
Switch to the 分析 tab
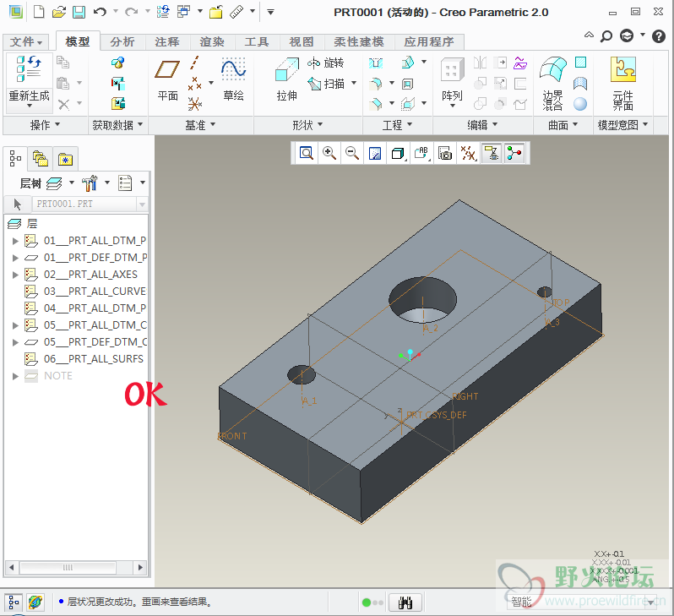122,41
